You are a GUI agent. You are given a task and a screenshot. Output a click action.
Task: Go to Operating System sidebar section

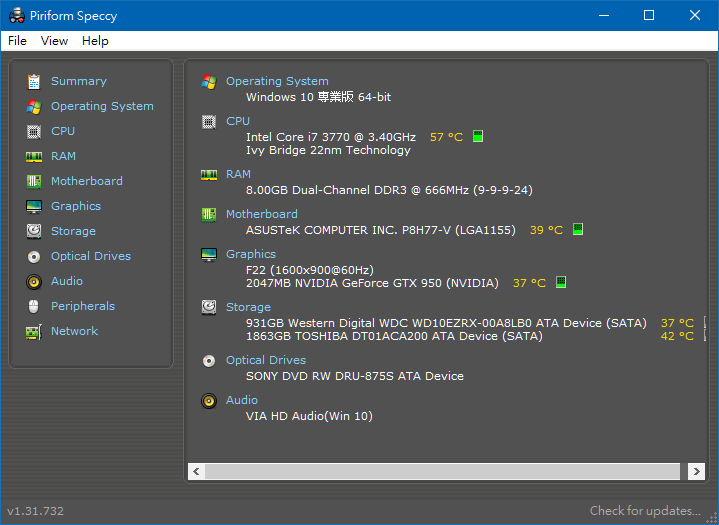[x=102, y=106]
